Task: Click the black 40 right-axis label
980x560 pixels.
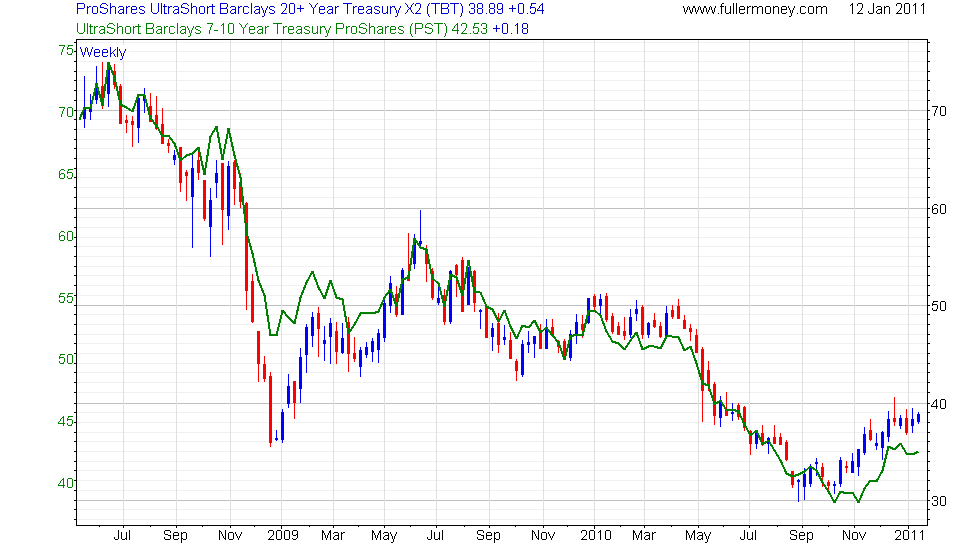Action: [x=939, y=404]
